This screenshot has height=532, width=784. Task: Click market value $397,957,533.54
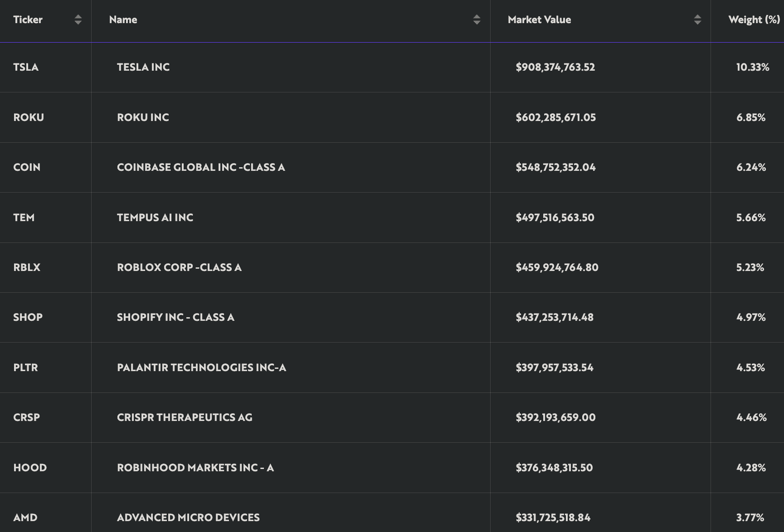pyautogui.click(x=555, y=368)
